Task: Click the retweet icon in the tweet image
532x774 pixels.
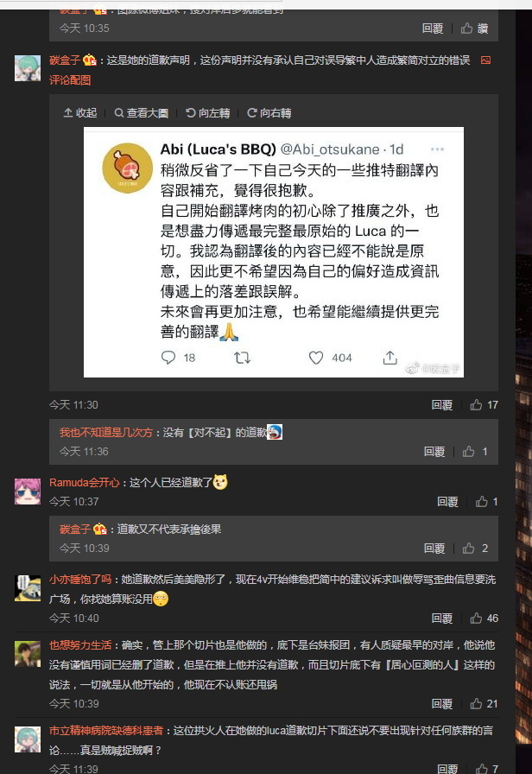Action: point(242,358)
